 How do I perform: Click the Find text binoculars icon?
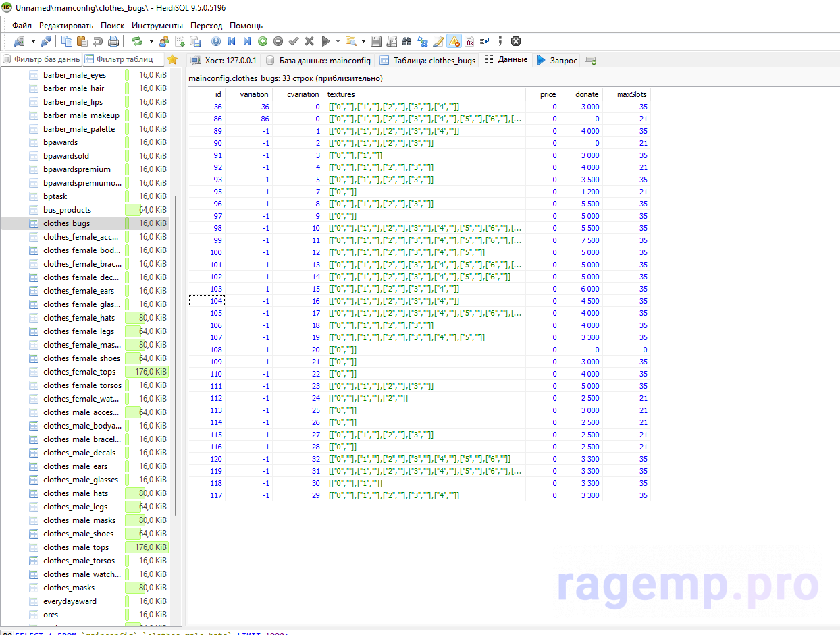pos(406,41)
